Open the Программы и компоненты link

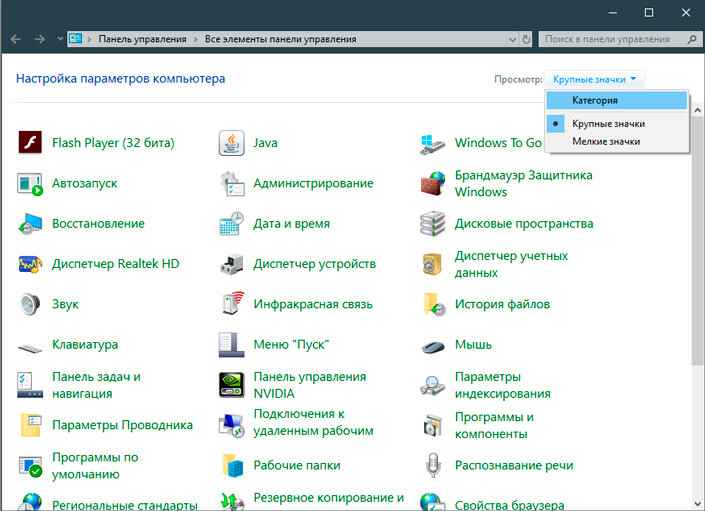click(x=494, y=425)
